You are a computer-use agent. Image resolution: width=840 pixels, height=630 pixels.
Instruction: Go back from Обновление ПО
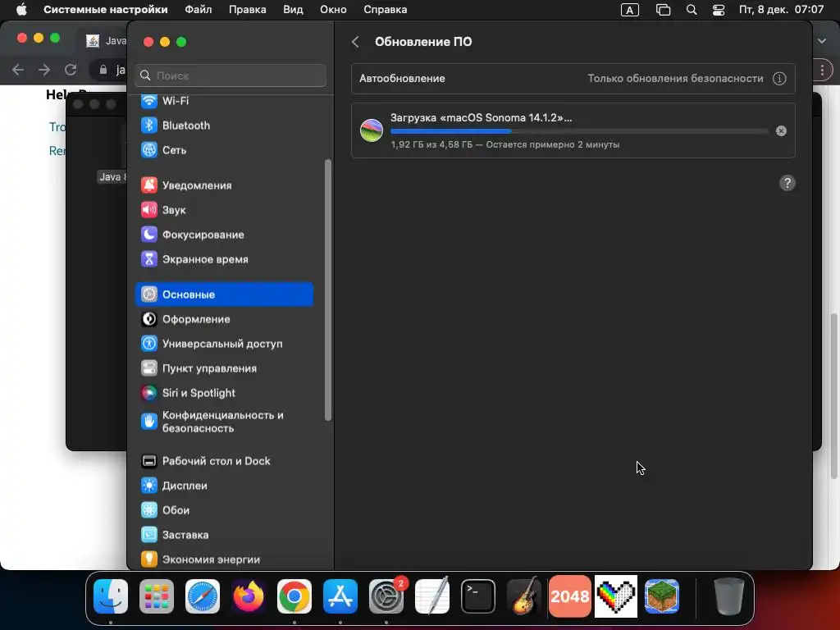point(355,42)
